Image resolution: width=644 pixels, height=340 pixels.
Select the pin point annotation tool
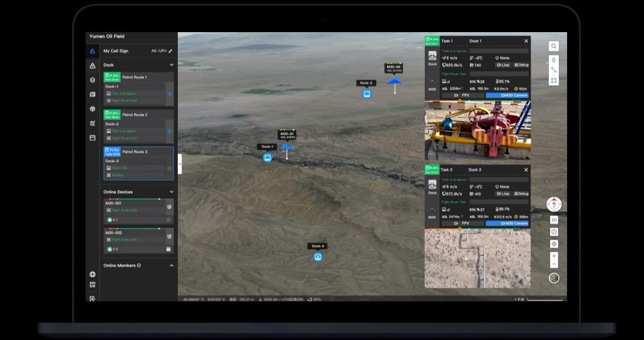click(554, 60)
